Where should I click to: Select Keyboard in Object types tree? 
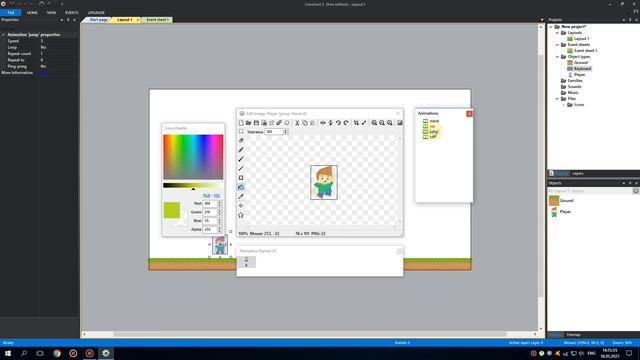(582, 69)
